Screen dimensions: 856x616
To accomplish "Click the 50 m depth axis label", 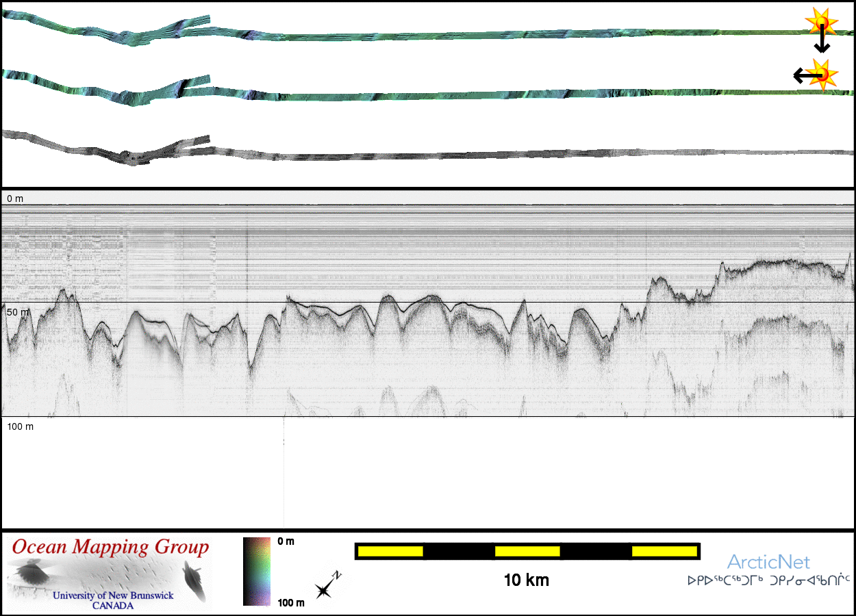I will (18, 312).
